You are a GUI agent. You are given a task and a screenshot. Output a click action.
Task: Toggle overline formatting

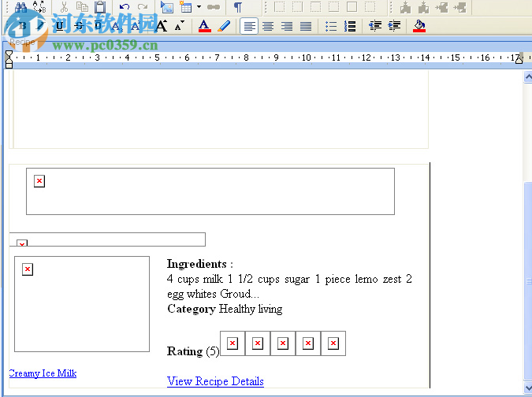[98, 26]
